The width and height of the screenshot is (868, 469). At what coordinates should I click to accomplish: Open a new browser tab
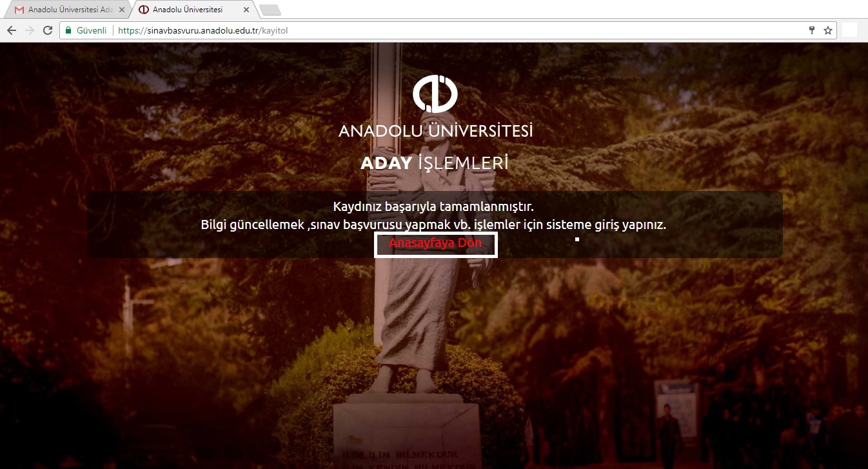pos(270,10)
